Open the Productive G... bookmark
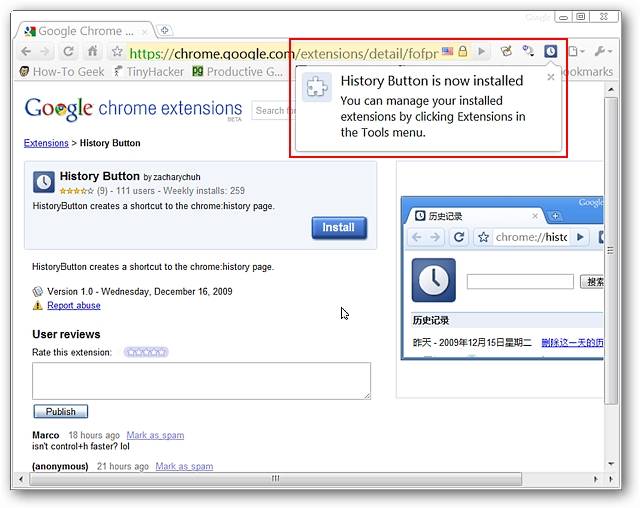The image size is (640, 508). (x=238, y=72)
